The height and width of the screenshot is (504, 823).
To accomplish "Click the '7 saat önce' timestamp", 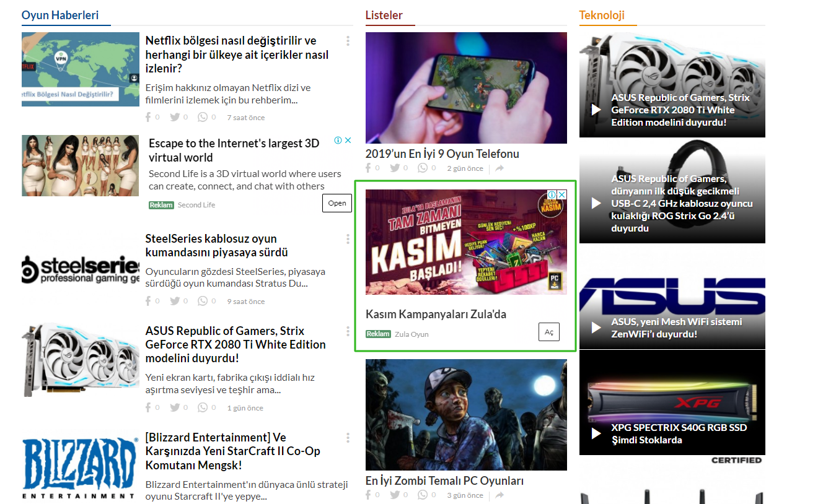I will tap(245, 118).
